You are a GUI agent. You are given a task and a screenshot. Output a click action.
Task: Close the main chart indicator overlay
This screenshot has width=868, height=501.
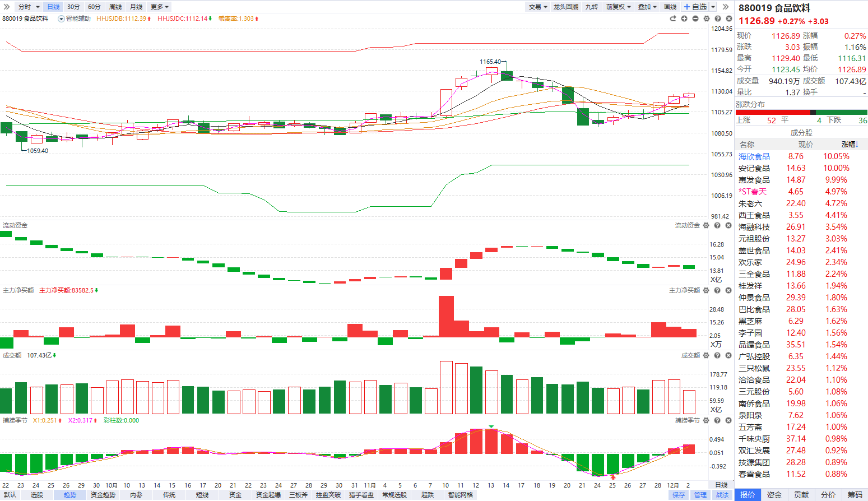pyautogui.click(x=729, y=18)
